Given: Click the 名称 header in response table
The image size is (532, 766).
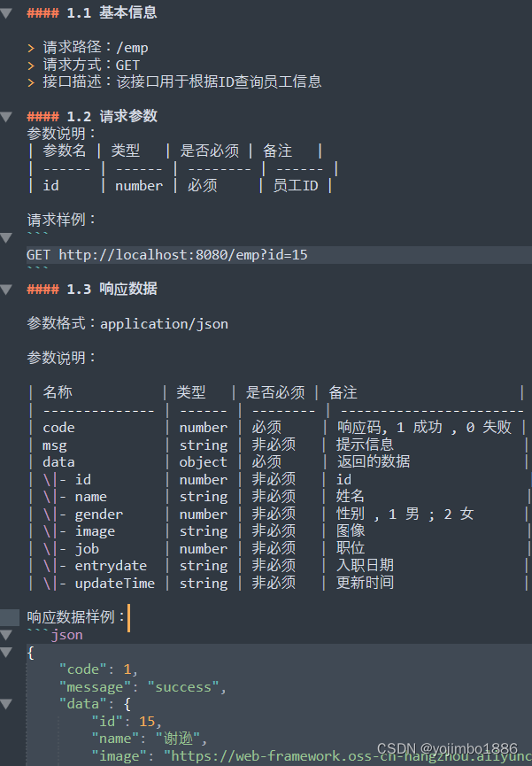Looking at the screenshot, I should (x=58, y=392).
